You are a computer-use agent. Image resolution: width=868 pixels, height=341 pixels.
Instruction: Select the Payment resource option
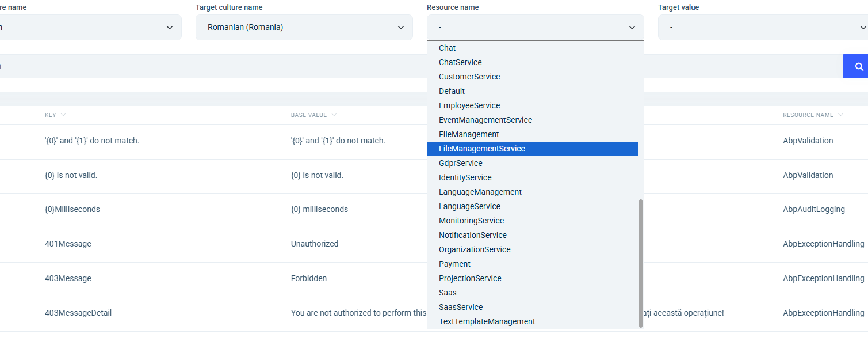point(454,264)
